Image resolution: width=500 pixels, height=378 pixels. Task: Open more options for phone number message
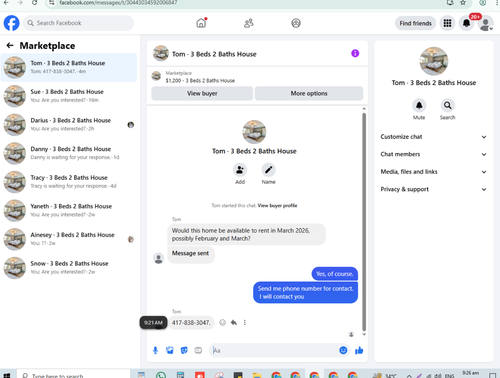(x=245, y=322)
